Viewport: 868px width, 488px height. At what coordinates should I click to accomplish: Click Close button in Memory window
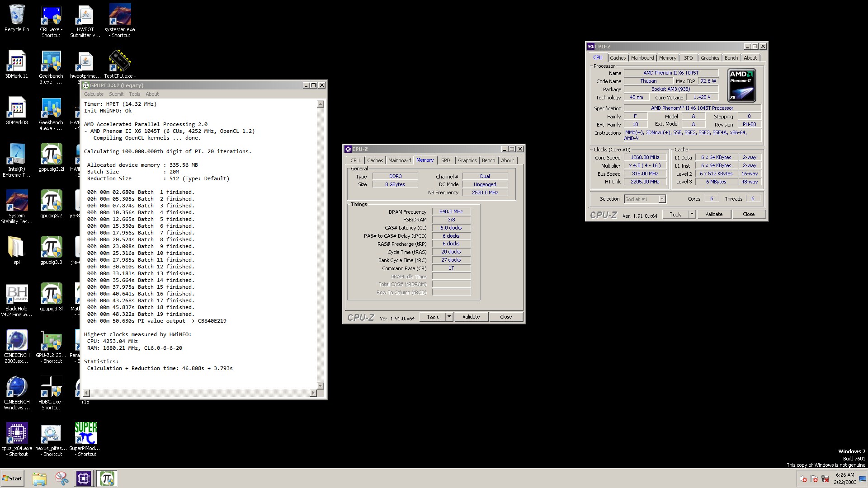[506, 317]
